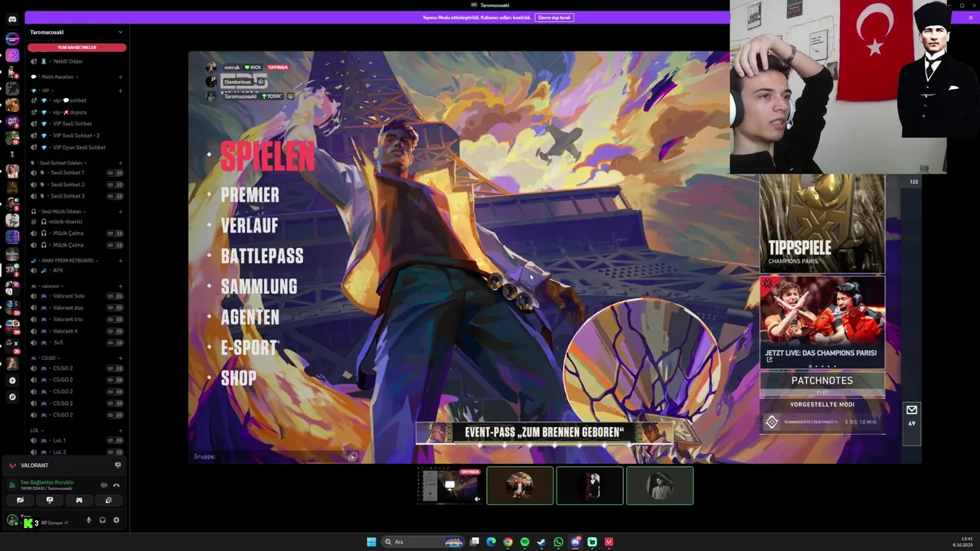
Task: Join the LoL 1 voice channel
Action: coord(77,441)
